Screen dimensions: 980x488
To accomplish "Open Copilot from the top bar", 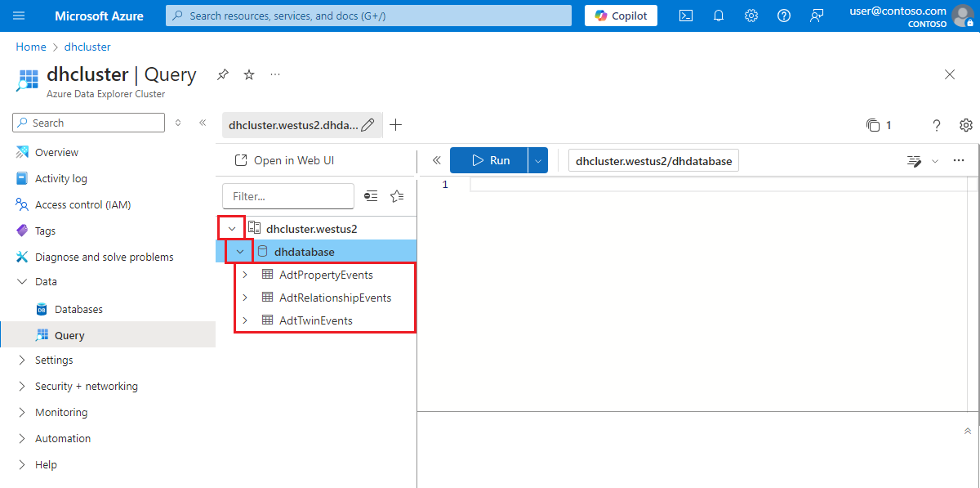I will (620, 16).
